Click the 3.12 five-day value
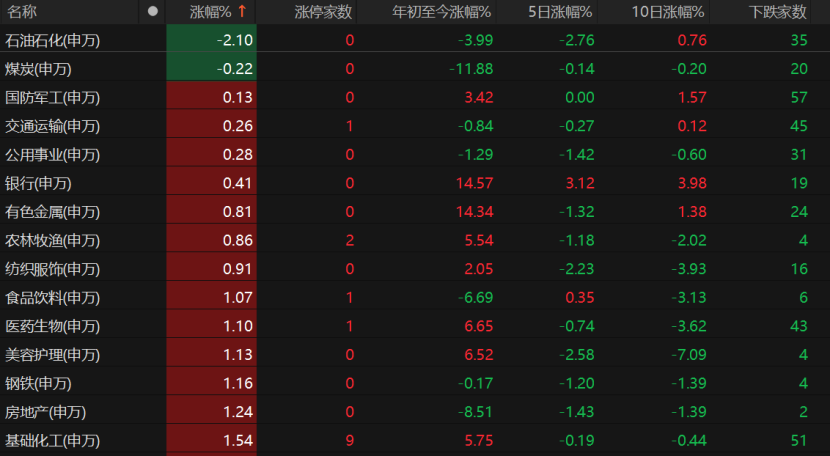 [x=580, y=183]
